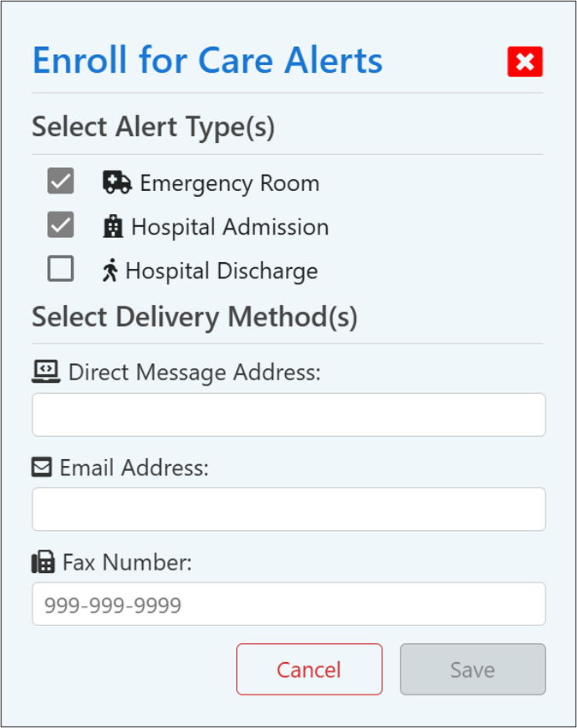Click the ambulance icon beside Emergency Room

(116, 182)
